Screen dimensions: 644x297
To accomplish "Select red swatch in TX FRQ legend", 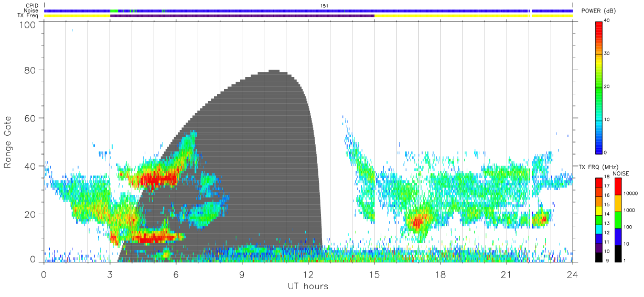I will click(x=598, y=182).
